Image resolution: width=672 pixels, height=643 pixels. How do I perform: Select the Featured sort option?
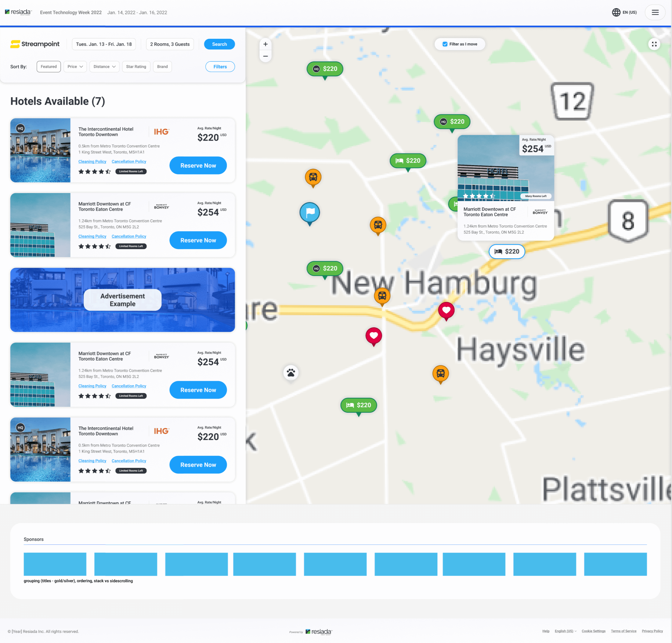pos(49,67)
